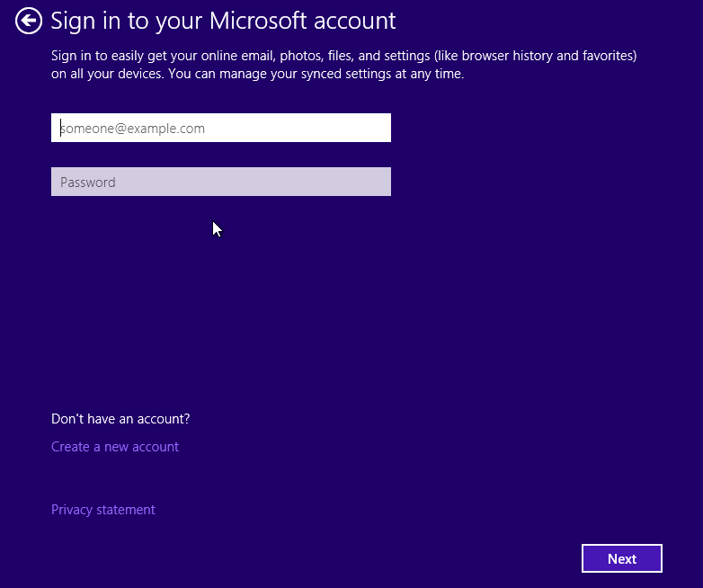Open the Privacy statement link
703x588 pixels.
(103, 510)
